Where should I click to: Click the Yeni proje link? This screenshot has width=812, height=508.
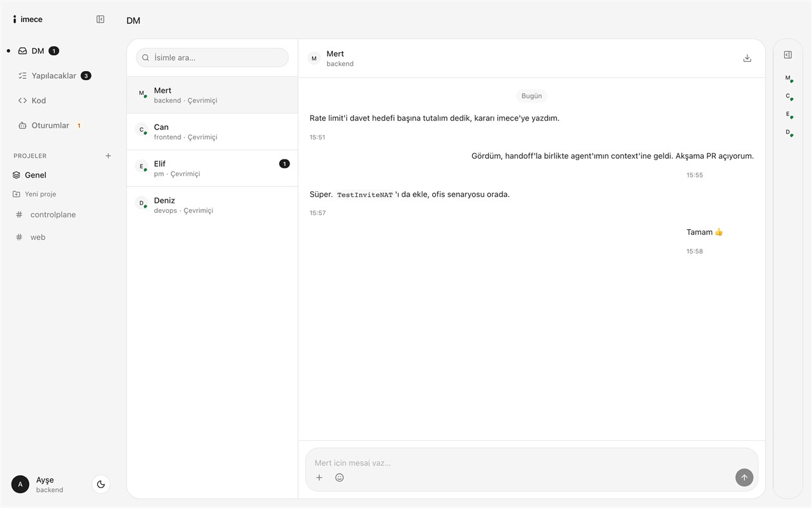click(34, 194)
